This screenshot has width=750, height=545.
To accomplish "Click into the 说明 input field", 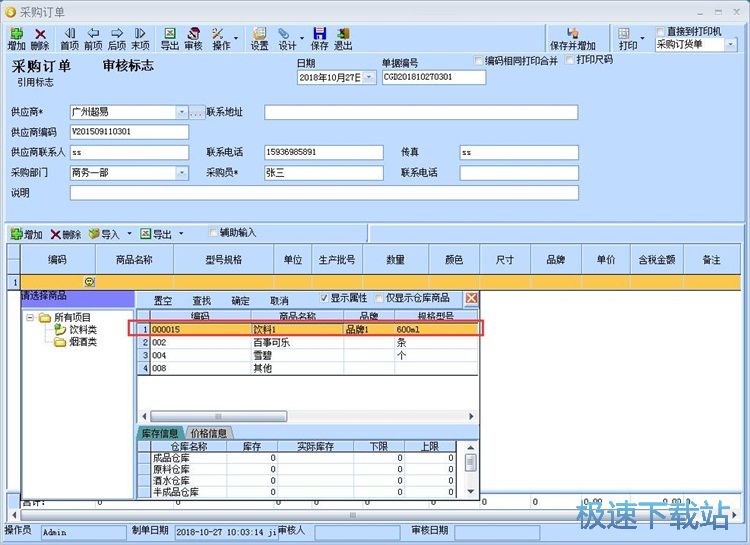I will pyautogui.click(x=324, y=193).
